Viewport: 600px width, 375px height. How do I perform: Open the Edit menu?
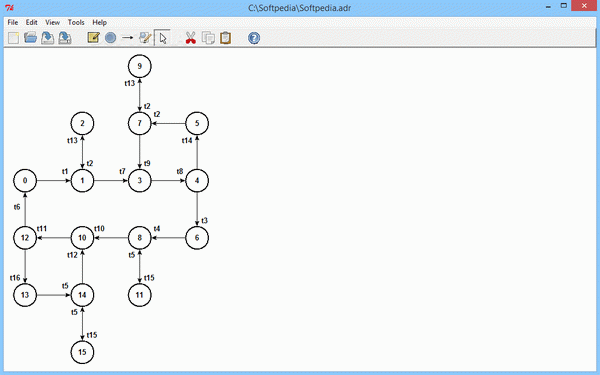(31, 22)
